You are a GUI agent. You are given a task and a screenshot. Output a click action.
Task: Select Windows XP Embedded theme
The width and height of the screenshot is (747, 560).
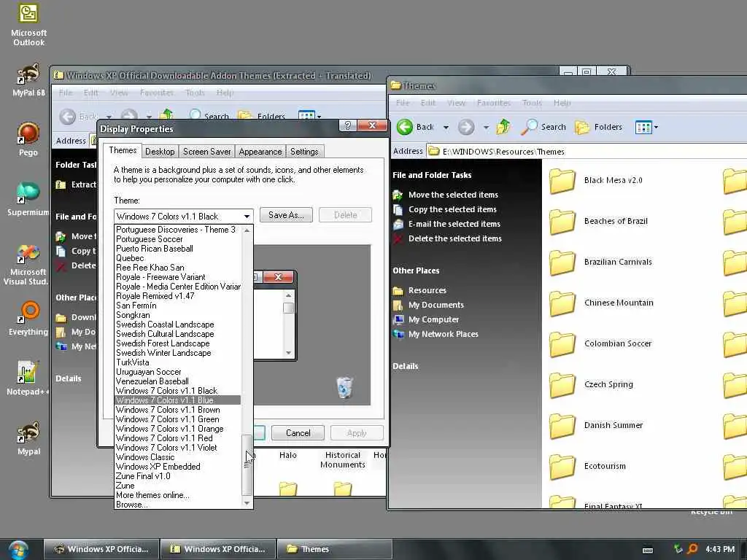click(178, 467)
